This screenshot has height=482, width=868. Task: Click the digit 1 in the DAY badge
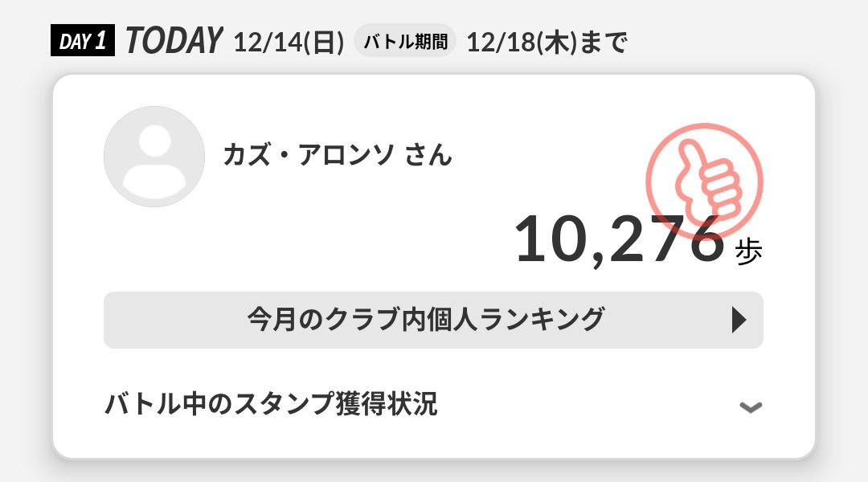tap(101, 41)
